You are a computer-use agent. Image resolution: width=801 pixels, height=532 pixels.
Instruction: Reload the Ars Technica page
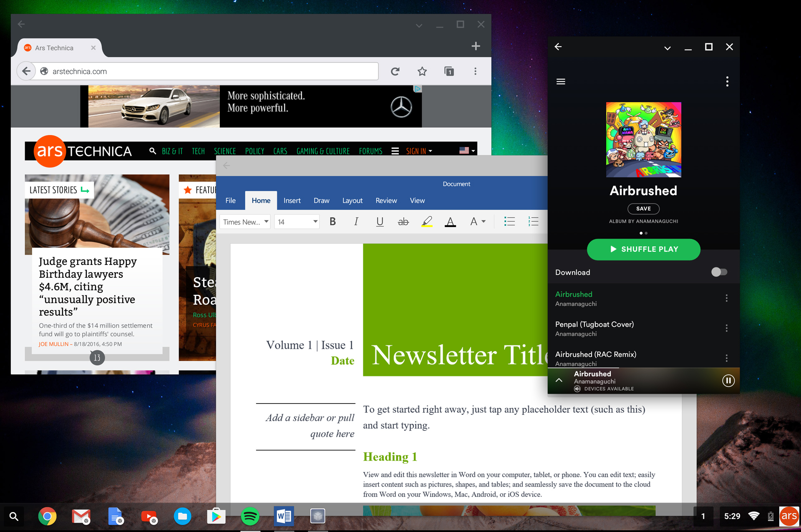(x=395, y=71)
